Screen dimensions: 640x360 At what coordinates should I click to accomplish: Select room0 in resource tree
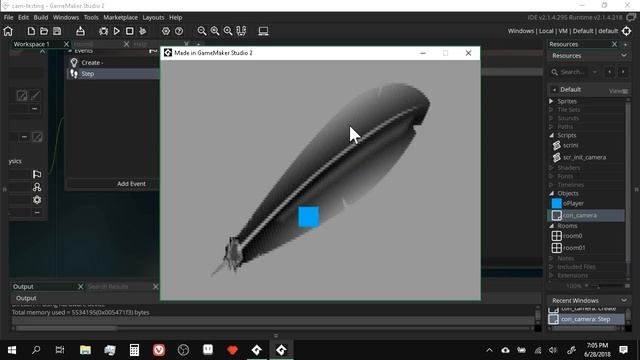tap(572, 236)
